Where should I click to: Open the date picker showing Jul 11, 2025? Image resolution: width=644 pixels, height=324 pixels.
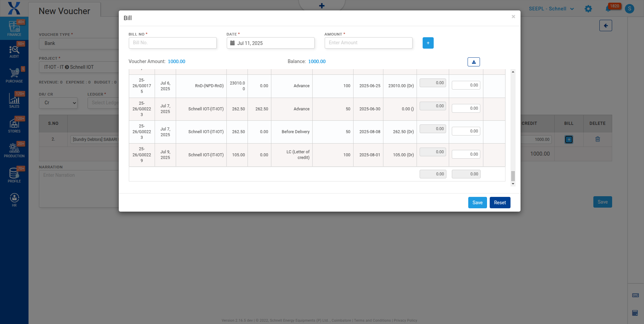coord(270,43)
